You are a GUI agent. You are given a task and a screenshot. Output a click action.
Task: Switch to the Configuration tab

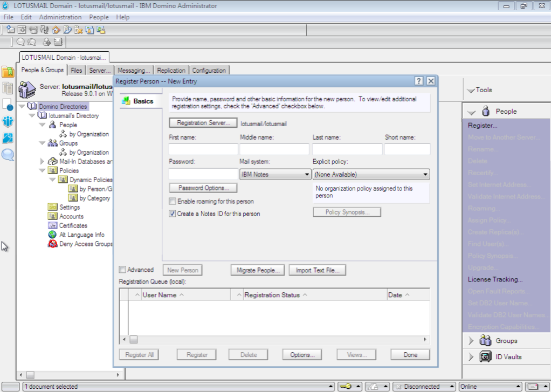pyautogui.click(x=209, y=70)
